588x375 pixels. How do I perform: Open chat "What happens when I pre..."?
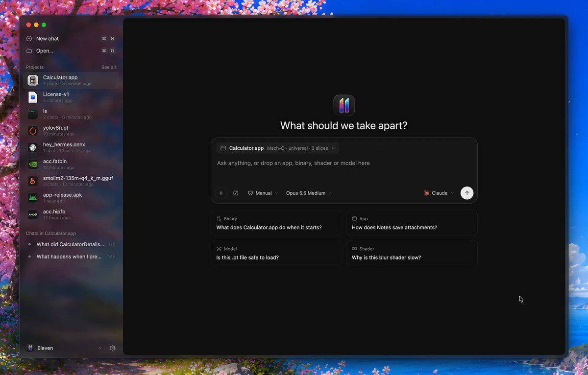(x=71, y=257)
